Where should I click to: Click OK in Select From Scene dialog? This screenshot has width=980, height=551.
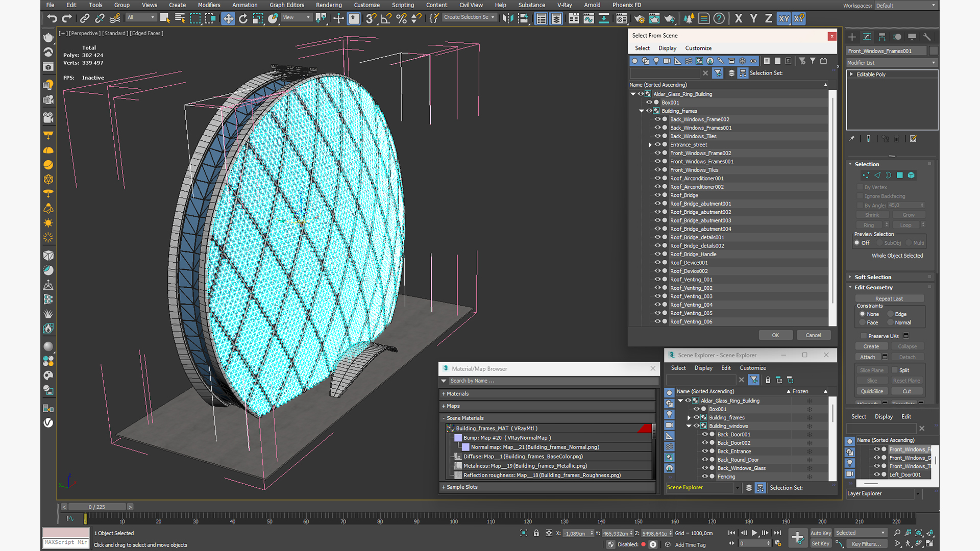click(x=775, y=336)
